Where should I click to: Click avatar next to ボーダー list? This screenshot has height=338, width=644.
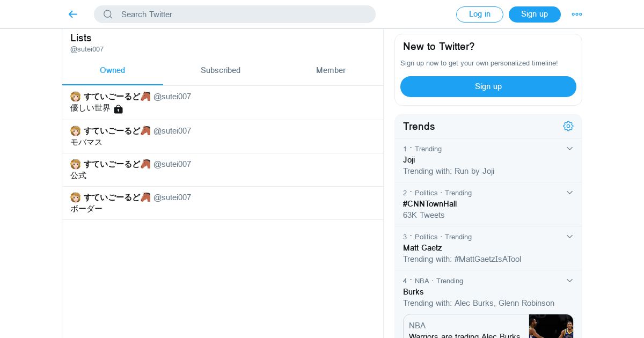pos(76,197)
